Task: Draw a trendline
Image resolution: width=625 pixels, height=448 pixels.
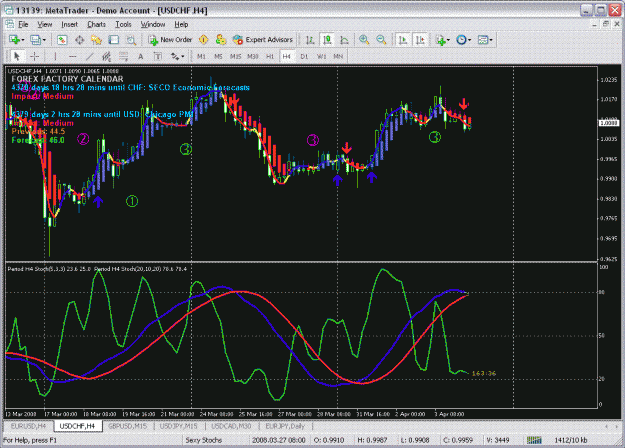Action: [90, 56]
